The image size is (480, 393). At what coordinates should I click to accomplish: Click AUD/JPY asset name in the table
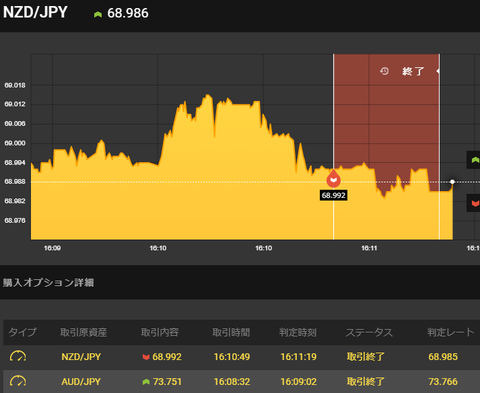click(x=81, y=381)
